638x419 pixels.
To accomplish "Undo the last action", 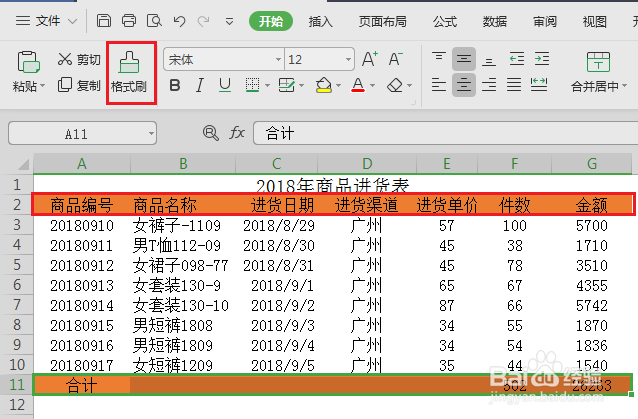I will click(179, 21).
